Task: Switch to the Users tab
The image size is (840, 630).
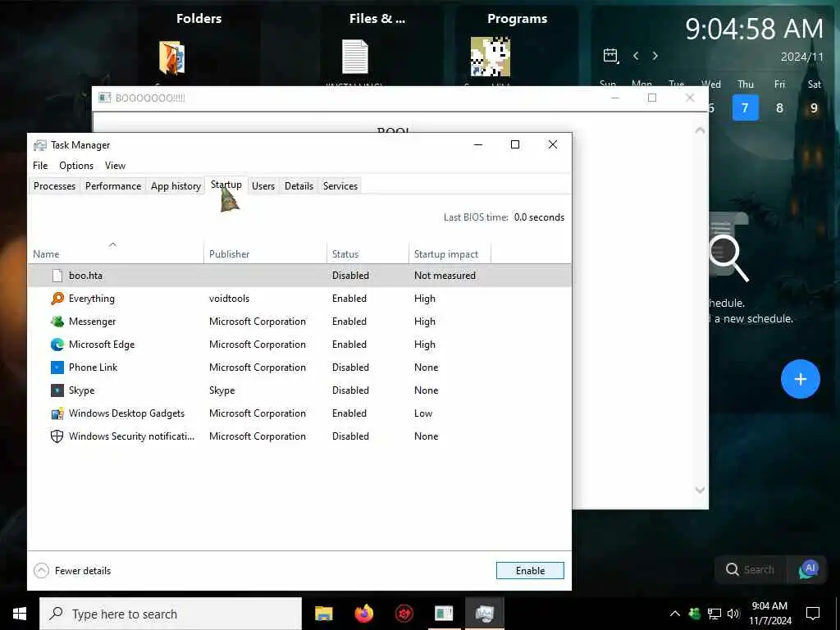Action: click(x=263, y=186)
